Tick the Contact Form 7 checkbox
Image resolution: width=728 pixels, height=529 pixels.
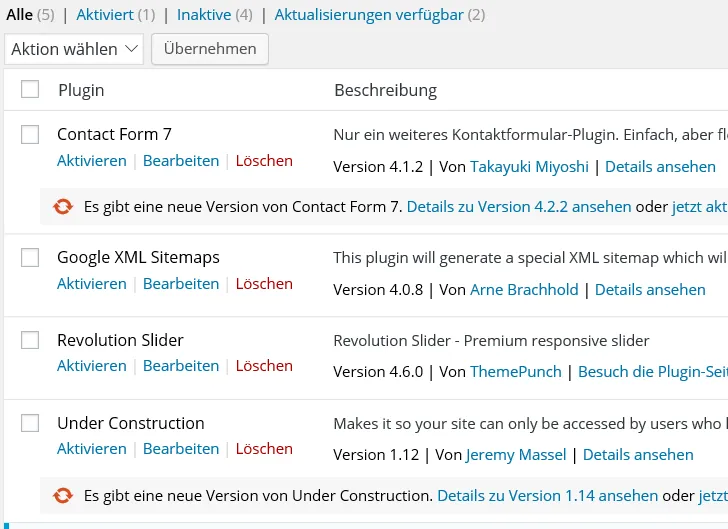click(x=30, y=135)
